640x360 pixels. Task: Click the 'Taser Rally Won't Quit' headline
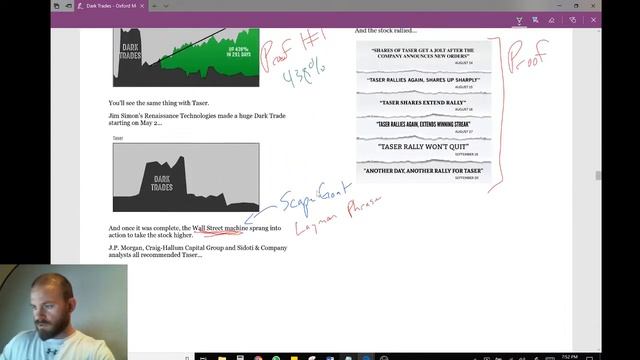[x=423, y=147]
